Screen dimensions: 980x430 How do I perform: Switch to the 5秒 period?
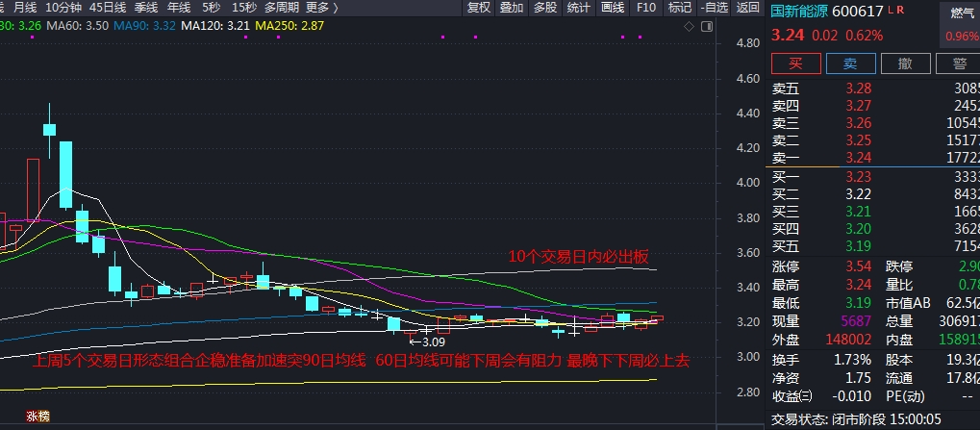[212, 8]
